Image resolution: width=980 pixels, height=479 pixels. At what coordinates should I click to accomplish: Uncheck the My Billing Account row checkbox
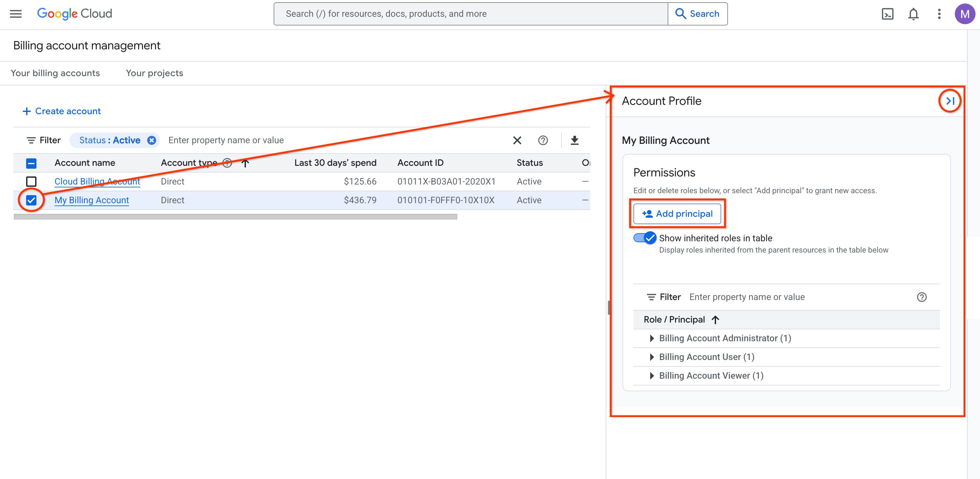tap(32, 200)
